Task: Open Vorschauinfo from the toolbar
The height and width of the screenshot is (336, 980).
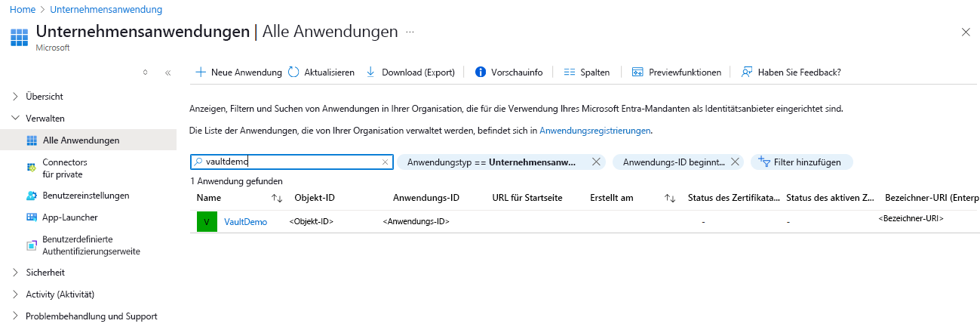Action: coord(517,72)
